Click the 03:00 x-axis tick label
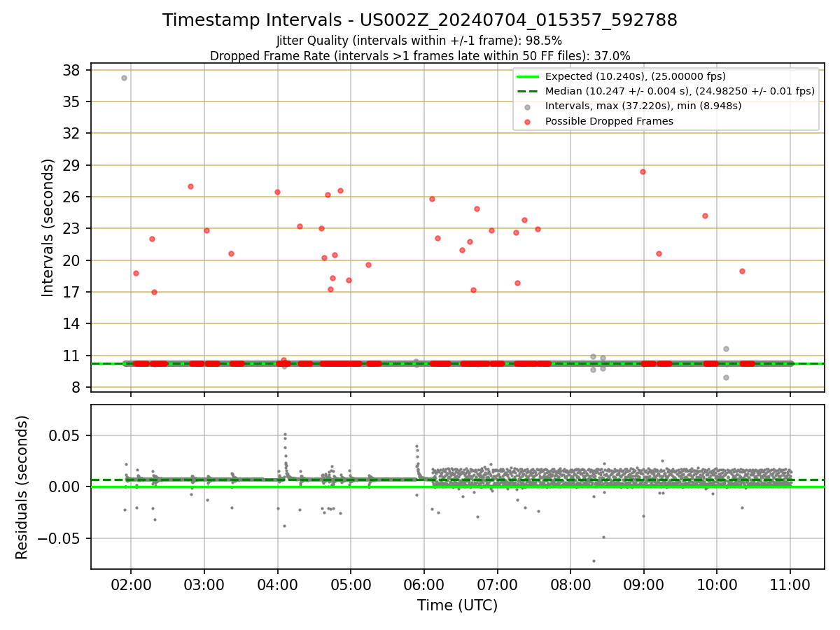840x630 pixels. [x=204, y=585]
